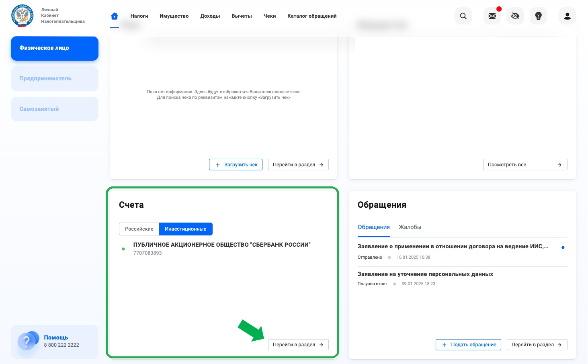Toggle hidden data with crossed-eye icon
588x364 pixels.
(515, 16)
